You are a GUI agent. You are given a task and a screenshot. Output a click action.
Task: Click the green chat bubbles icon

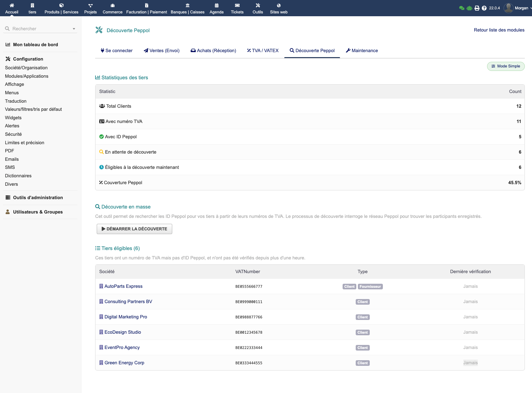tap(461, 8)
